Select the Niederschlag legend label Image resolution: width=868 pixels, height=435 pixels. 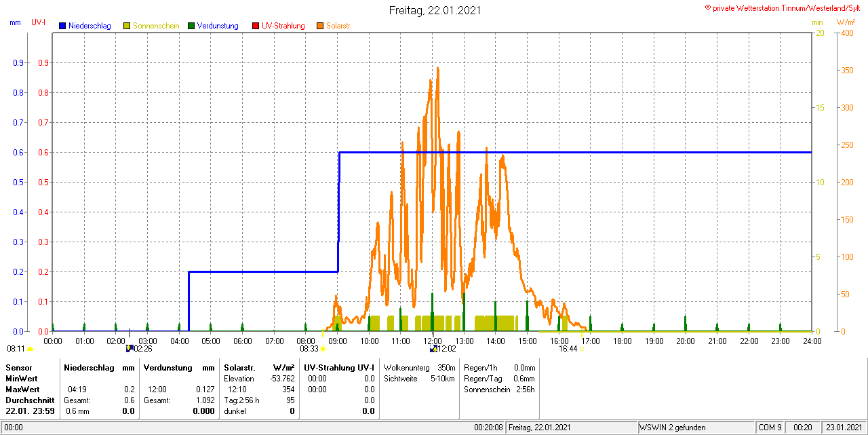[x=90, y=26]
